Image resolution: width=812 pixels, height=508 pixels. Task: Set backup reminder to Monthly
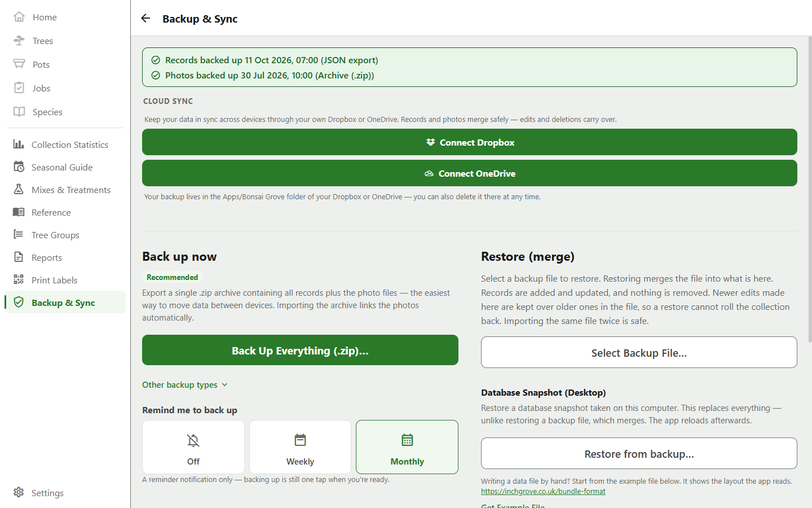click(407, 447)
